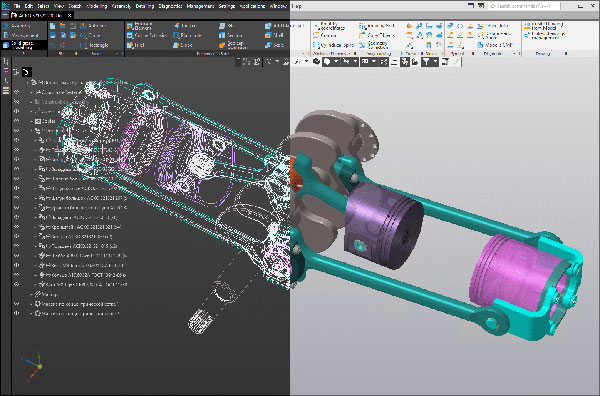Viewport: 600px width, 396px height.
Task: Click Create Drawing from Model
Action: coord(544,26)
